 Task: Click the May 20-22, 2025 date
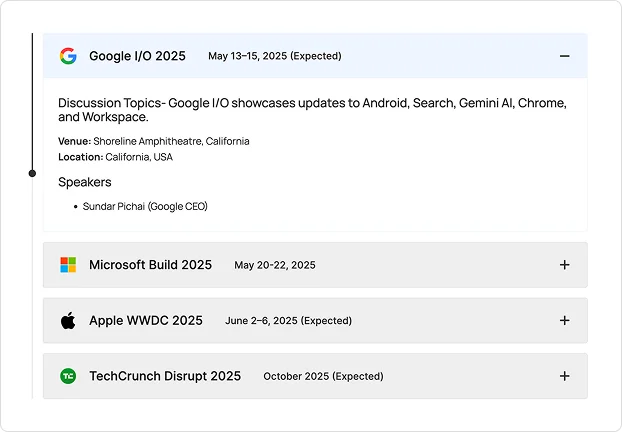coord(275,265)
